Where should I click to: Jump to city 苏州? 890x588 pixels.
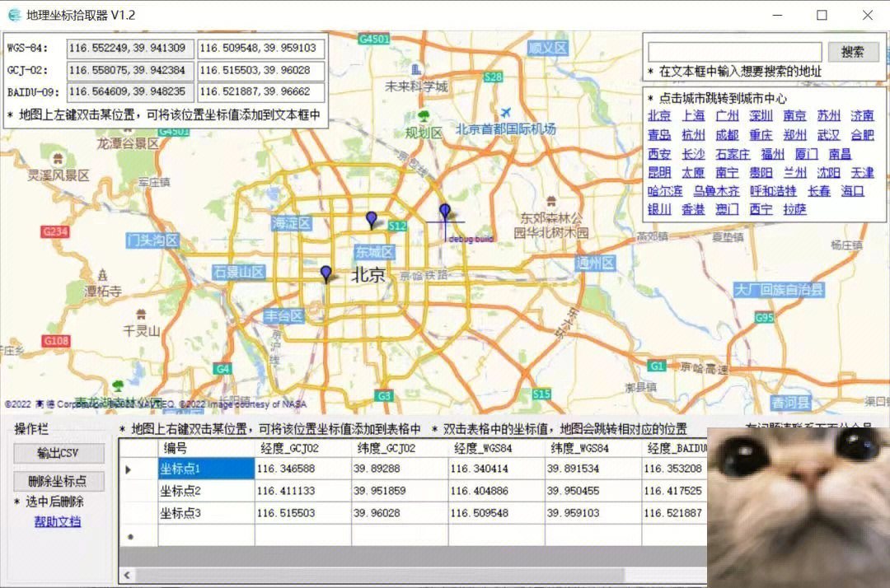tap(829, 115)
